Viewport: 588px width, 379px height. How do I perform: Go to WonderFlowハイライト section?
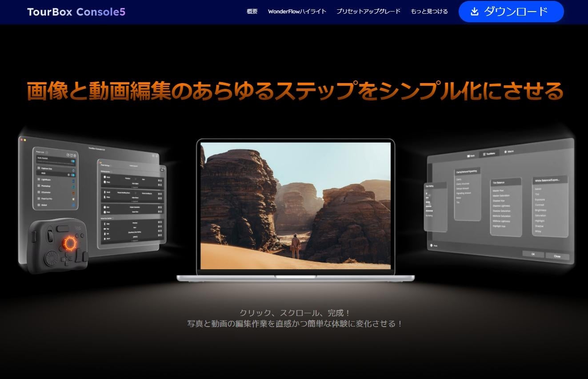(297, 12)
